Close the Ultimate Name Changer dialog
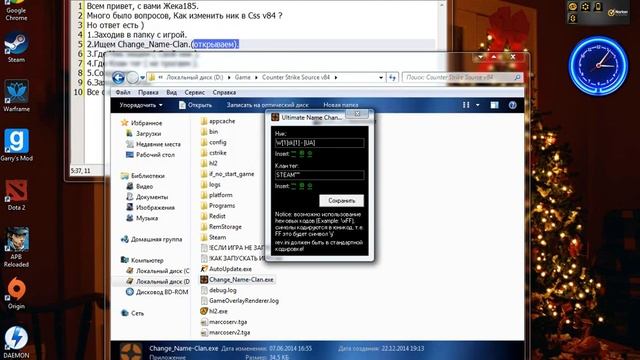 click(x=357, y=114)
